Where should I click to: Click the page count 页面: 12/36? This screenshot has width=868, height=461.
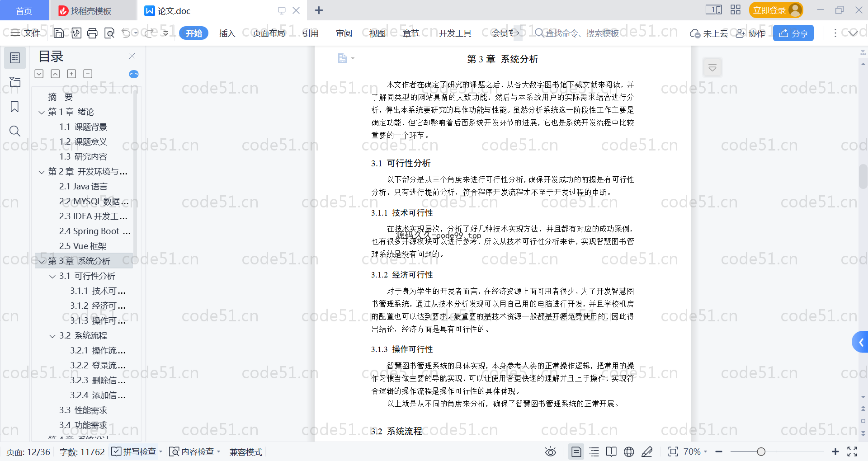(28, 452)
